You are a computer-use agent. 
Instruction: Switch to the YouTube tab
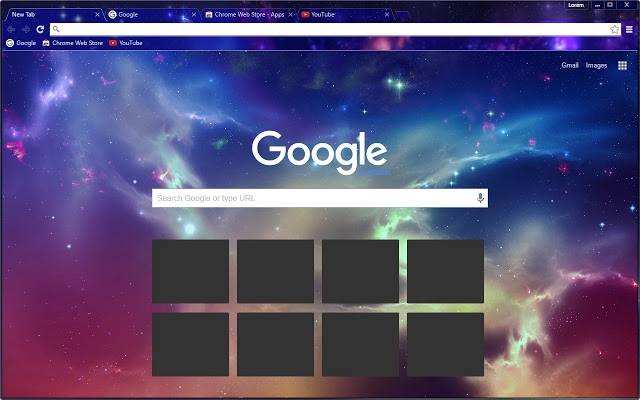345,15
